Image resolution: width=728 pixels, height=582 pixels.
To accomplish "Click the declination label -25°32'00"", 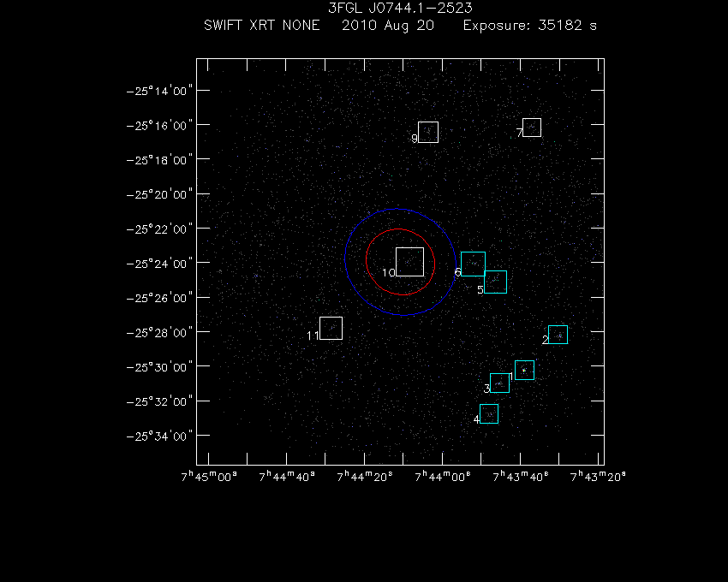I will pos(159,401).
